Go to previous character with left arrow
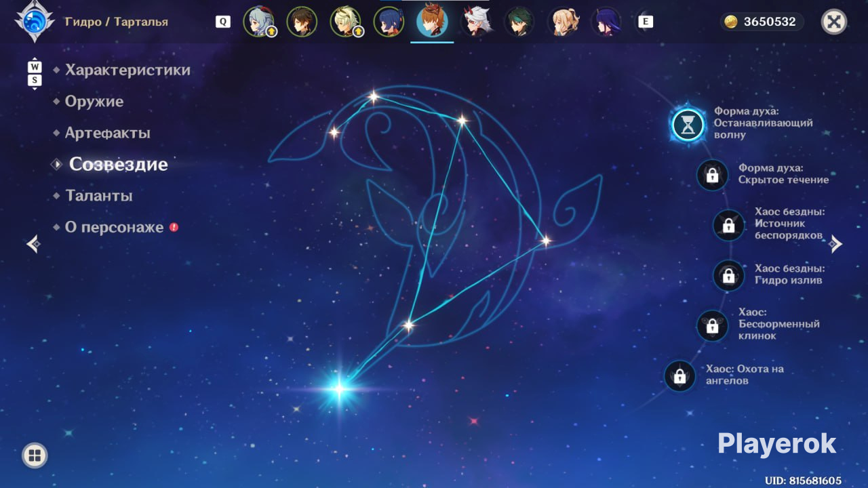 coord(33,244)
